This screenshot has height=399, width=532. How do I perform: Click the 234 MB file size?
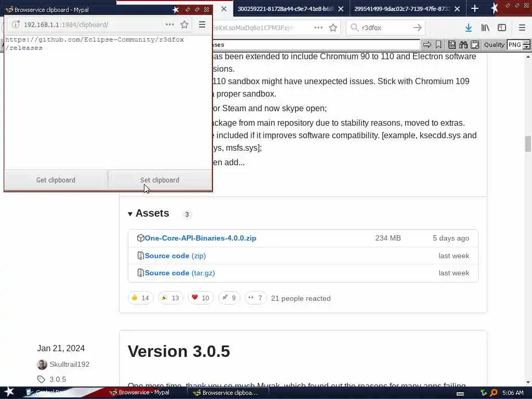point(388,238)
